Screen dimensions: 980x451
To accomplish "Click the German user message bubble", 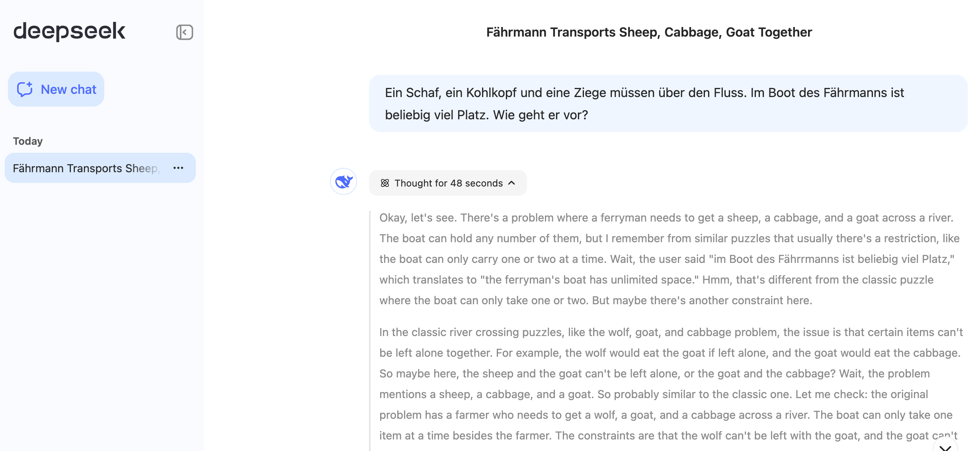I will [668, 103].
